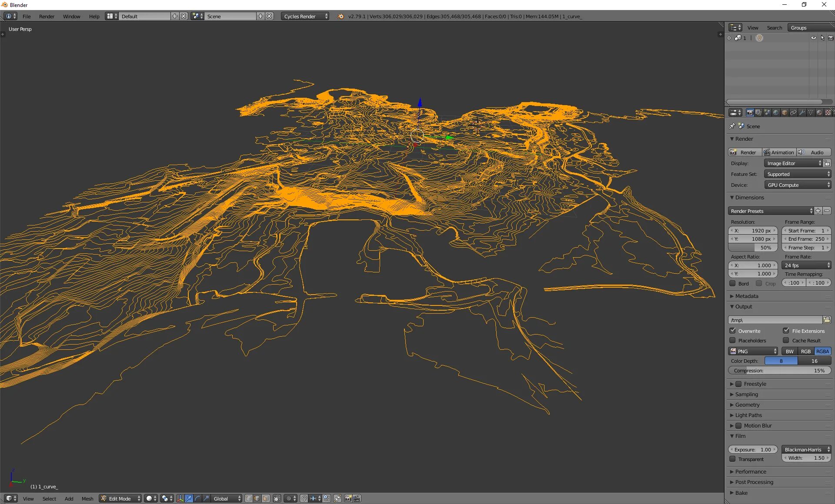Open the Constraints properties tab (chain icon)
835x504 pixels.
793,113
